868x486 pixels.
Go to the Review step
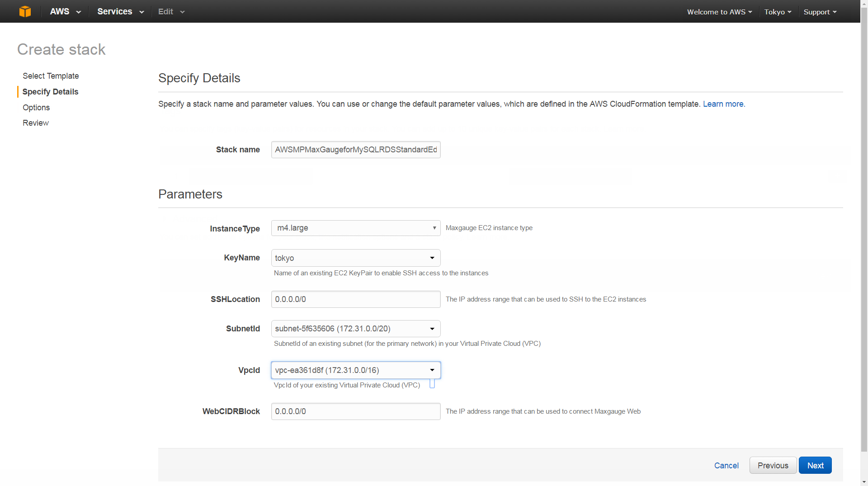(x=36, y=123)
